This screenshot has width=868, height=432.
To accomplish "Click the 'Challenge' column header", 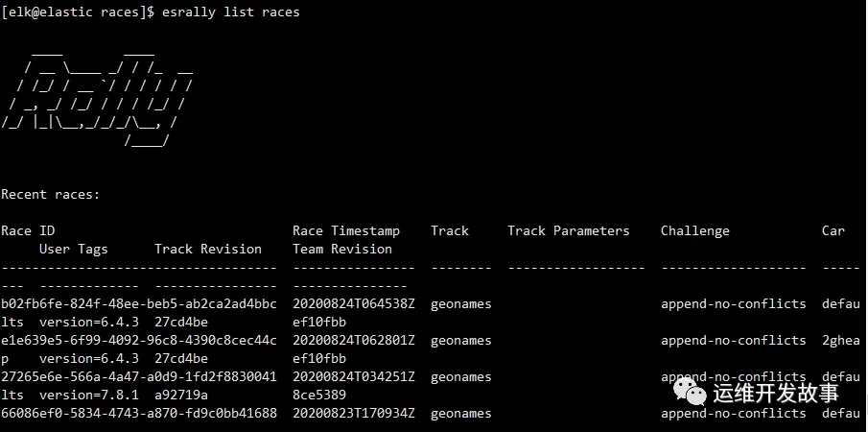I will tap(695, 231).
